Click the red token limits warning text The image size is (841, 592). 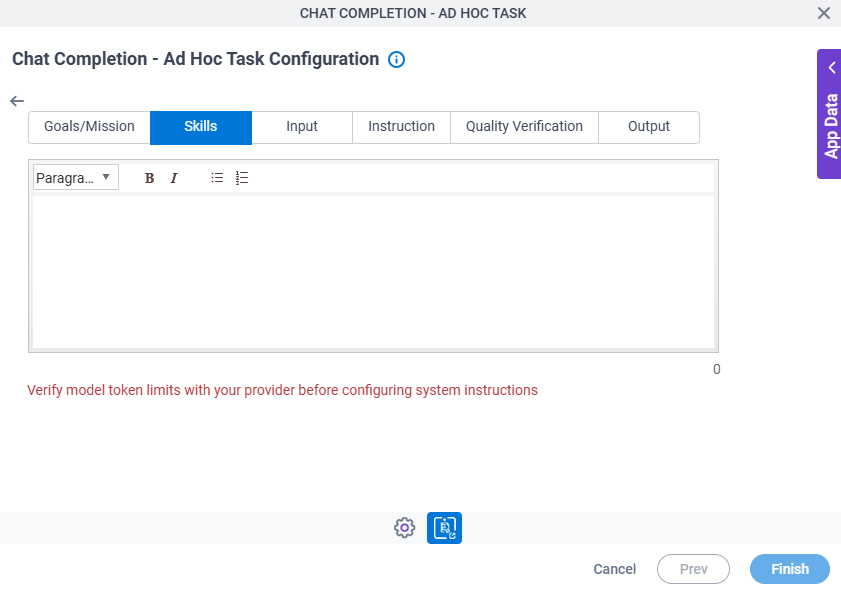pos(282,390)
